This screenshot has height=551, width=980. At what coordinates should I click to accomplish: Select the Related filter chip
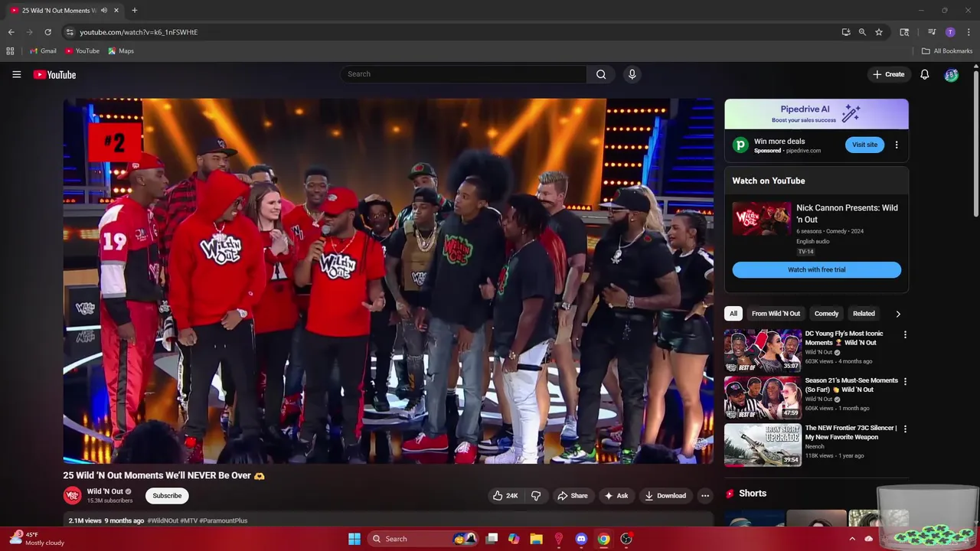tap(864, 314)
